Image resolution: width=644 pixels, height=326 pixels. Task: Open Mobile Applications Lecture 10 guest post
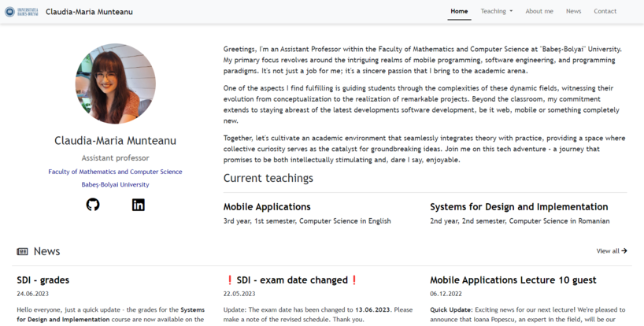click(x=513, y=280)
